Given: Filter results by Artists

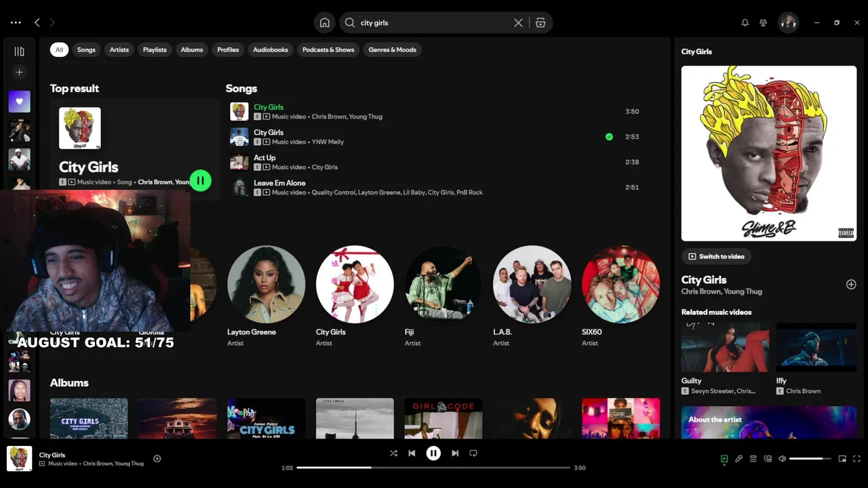Looking at the screenshot, I should point(119,49).
